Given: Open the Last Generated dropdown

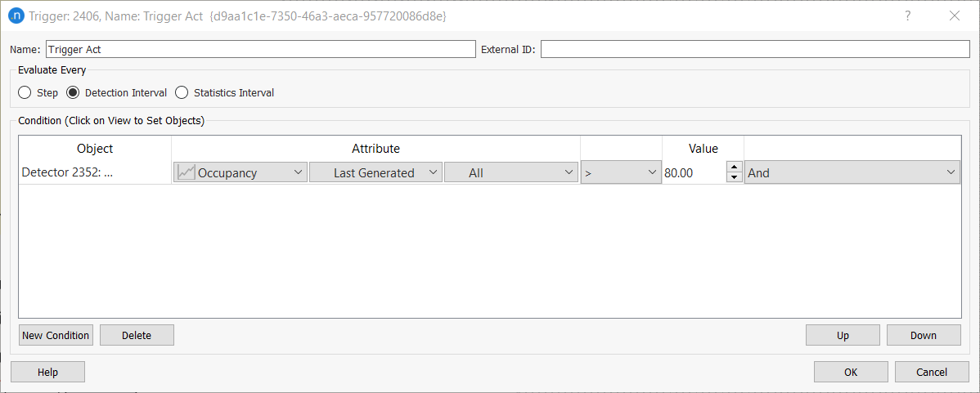Looking at the screenshot, I should point(375,172).
